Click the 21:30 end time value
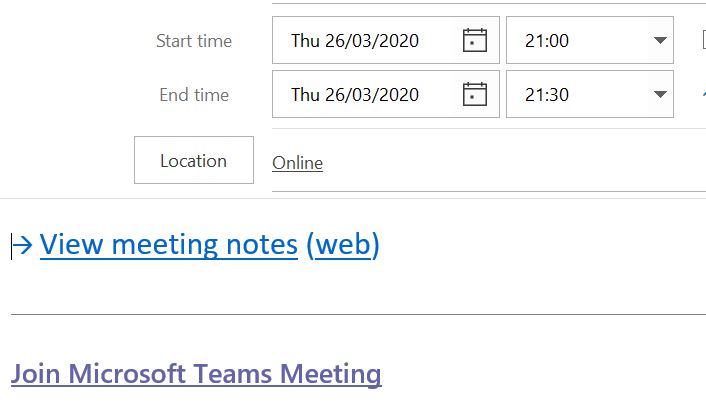This screenshot has height=405, width=706. [547, 95]
